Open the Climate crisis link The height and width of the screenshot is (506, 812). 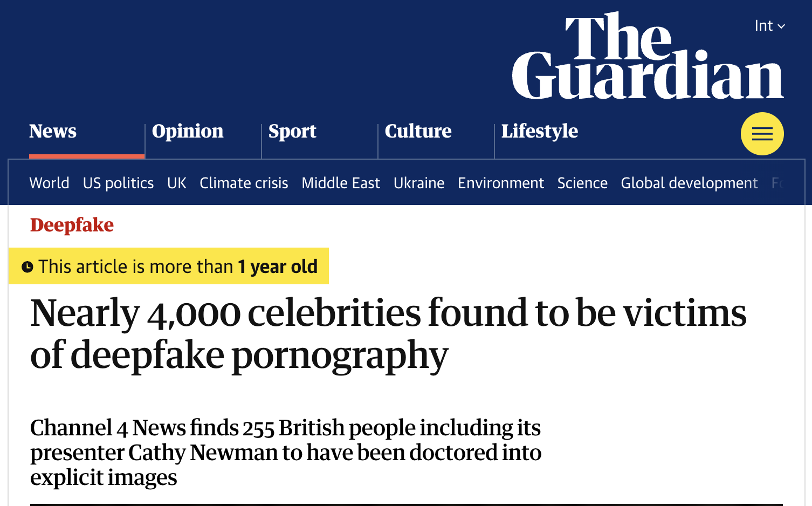(x=244, y=183)
